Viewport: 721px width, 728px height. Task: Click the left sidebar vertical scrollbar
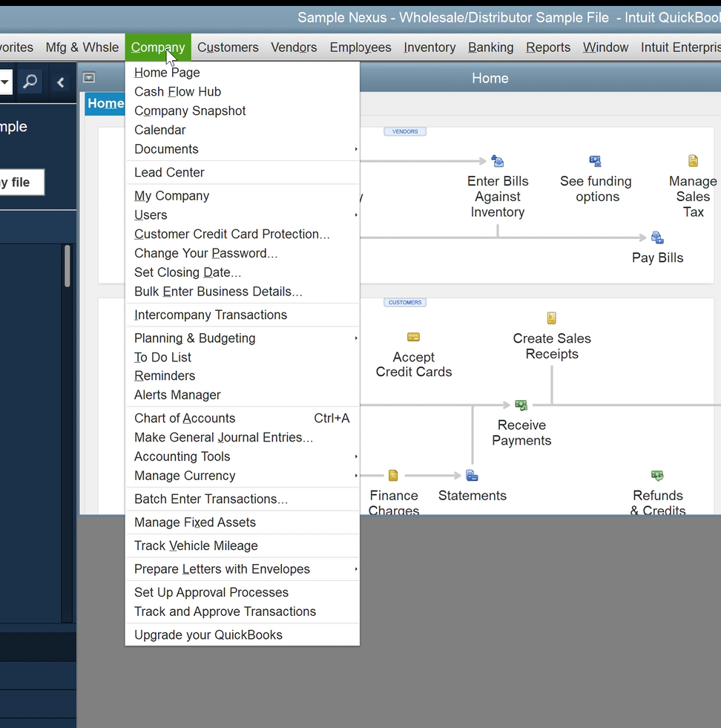point(68,267)
